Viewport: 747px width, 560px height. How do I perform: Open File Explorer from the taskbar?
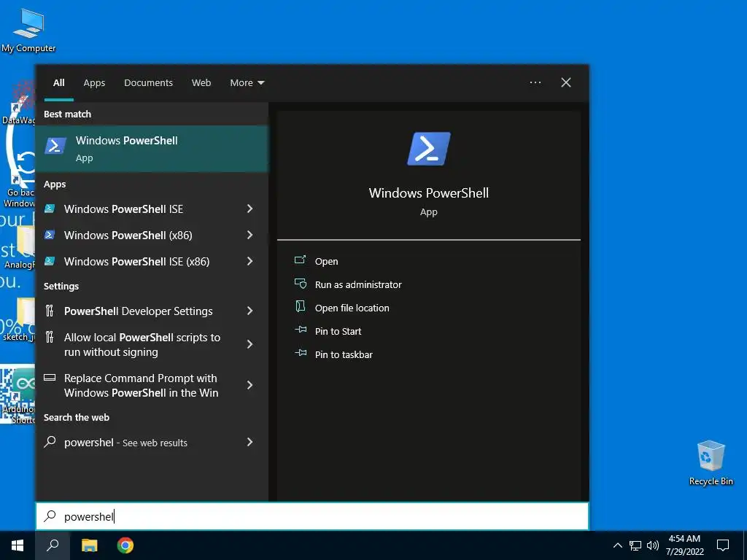pos(89,545)
